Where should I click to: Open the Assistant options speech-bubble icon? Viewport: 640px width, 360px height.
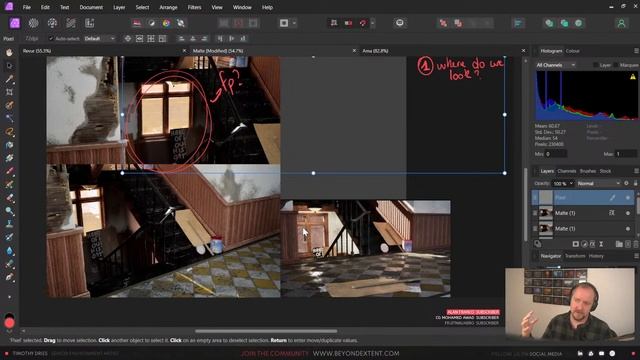tap(400, 23)
